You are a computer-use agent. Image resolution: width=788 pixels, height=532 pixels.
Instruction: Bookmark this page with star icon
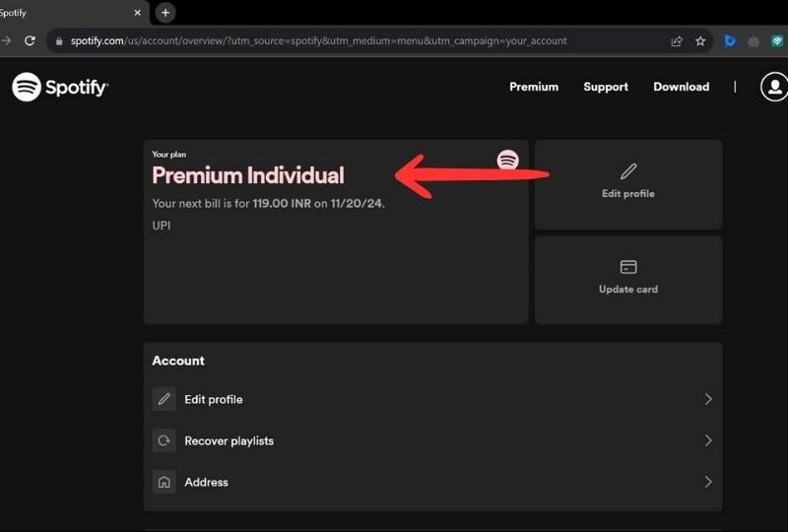(x=700, y=41)
